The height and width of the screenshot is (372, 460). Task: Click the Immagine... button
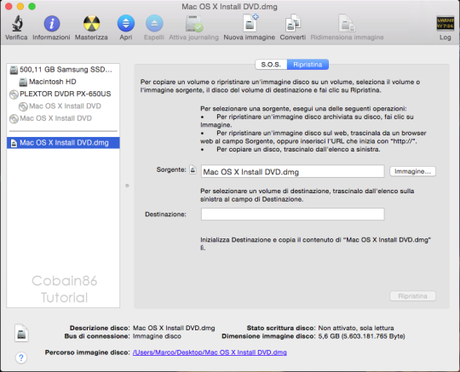click(412, 171)
